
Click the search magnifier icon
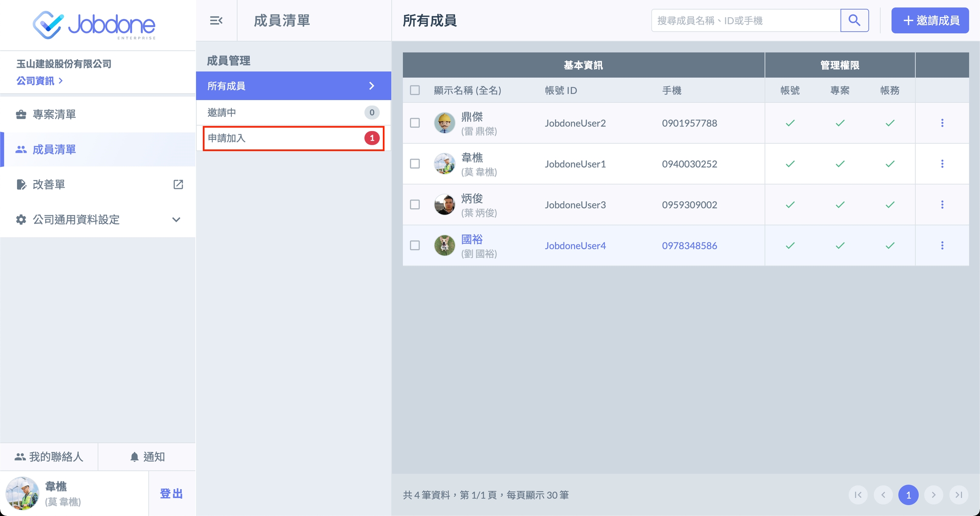click(854, 20)
